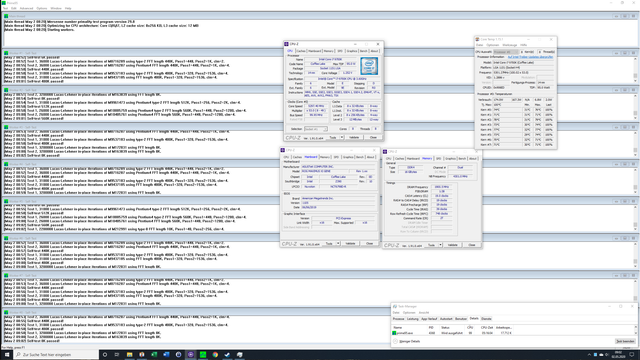Click scroll-down arrow in Worker #3 window
640x360 pixels.
[635, 156]
